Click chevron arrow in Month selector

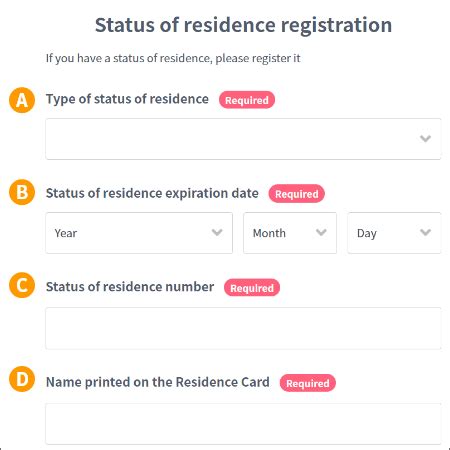pyautogui.click(x=321, y=232)
